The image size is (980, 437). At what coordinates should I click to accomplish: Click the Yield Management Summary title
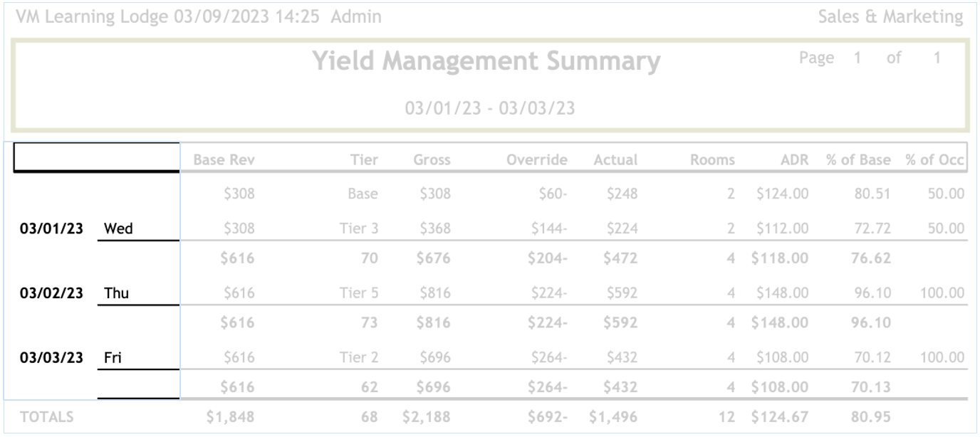click(487, 62)
